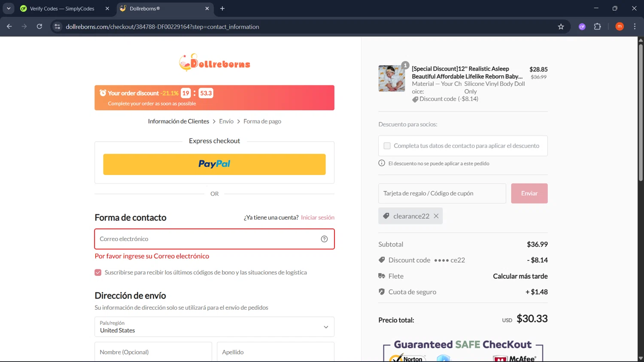Click the total price $30.33
Viewport: 644px width, 362px height.
[x=532, y=319]
